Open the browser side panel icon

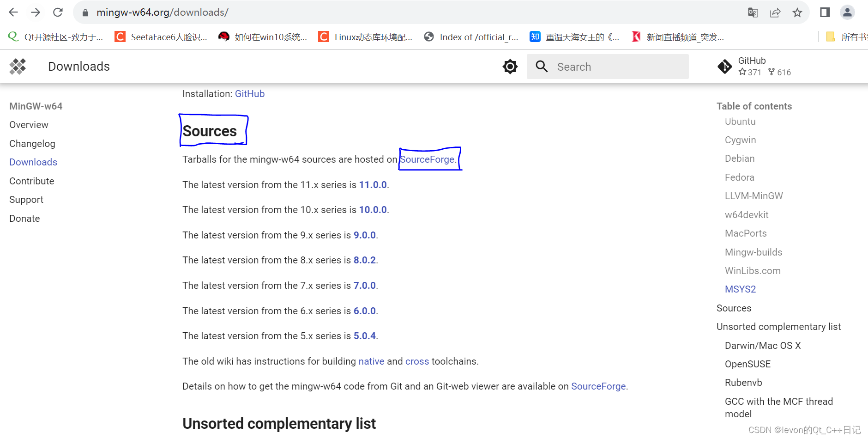(825, 12)
